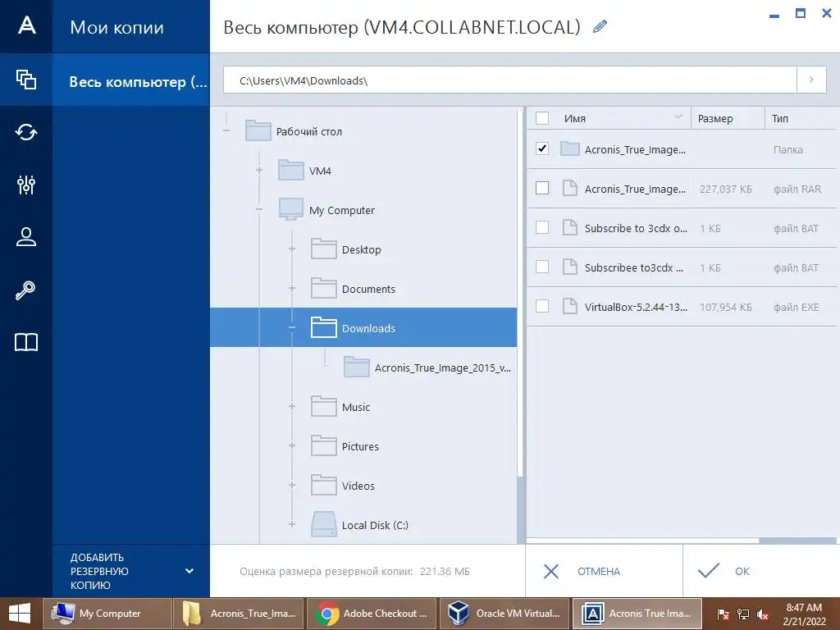840x630 pixels.
Task: Open Acronis_True_Ima folder taskbar item
Action: coord(239,614)
